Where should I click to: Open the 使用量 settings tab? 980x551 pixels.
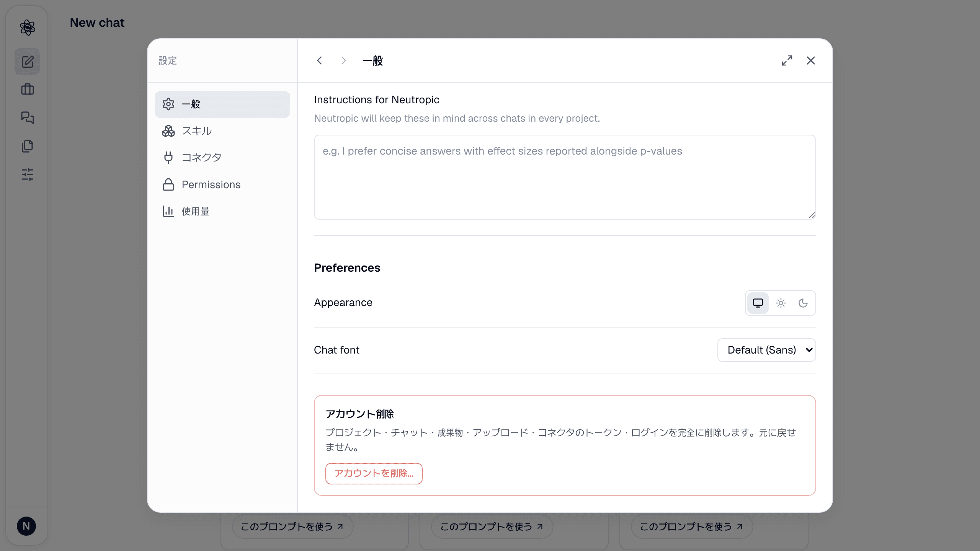pyautogui.click(x=222, y=212)
